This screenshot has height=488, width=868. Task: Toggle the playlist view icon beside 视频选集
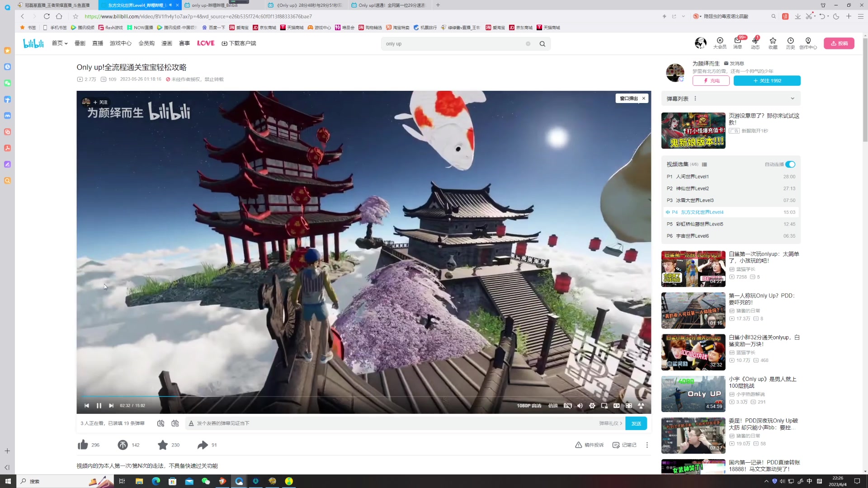coord(704,164)
